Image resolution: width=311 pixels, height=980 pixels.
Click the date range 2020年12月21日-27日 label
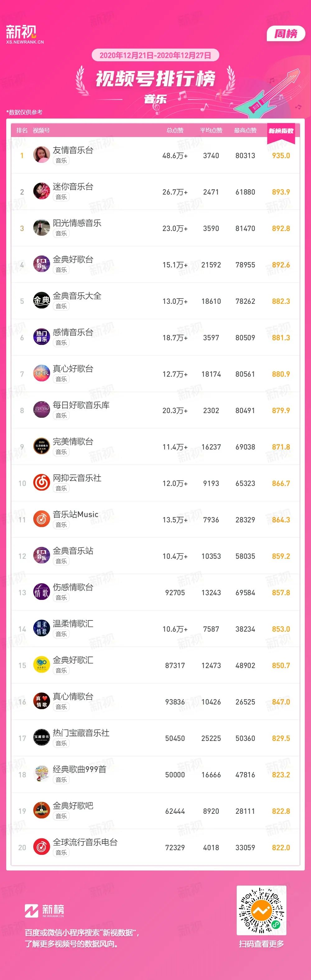pyautogui.click(x=155, y=55)
